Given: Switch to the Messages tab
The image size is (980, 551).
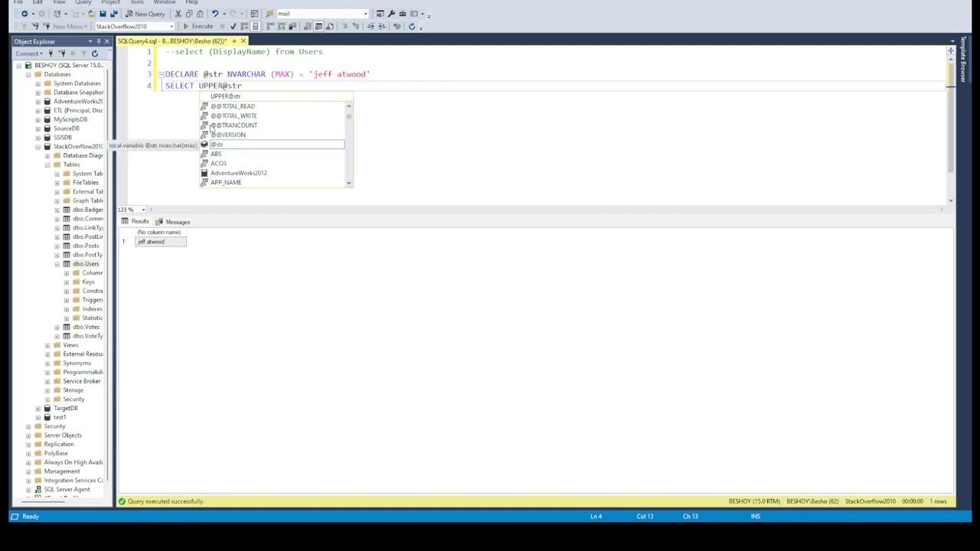Looking at the screenshot, I should [173, 222].
